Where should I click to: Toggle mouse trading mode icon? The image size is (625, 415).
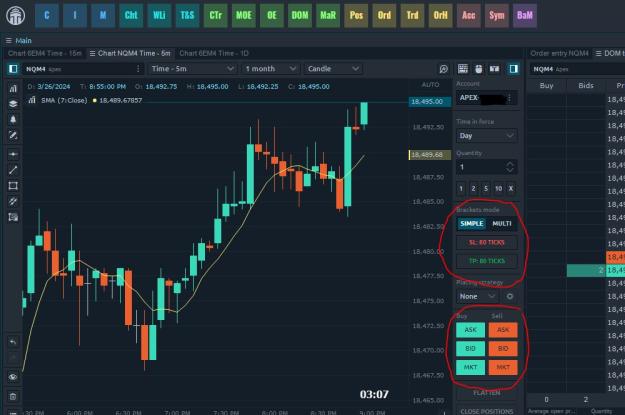pyautogui.click(x=479, y=69)
